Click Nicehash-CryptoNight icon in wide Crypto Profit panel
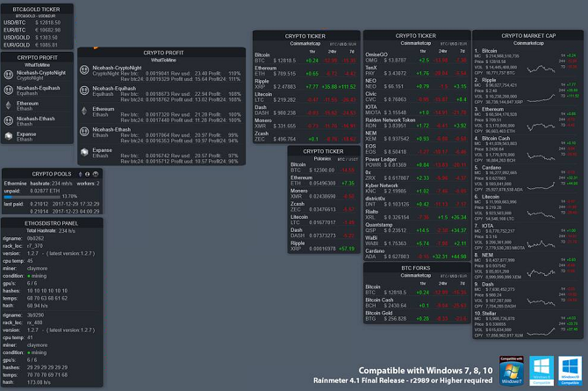Viewport: 588px width, 391px height. coord(84,70)
